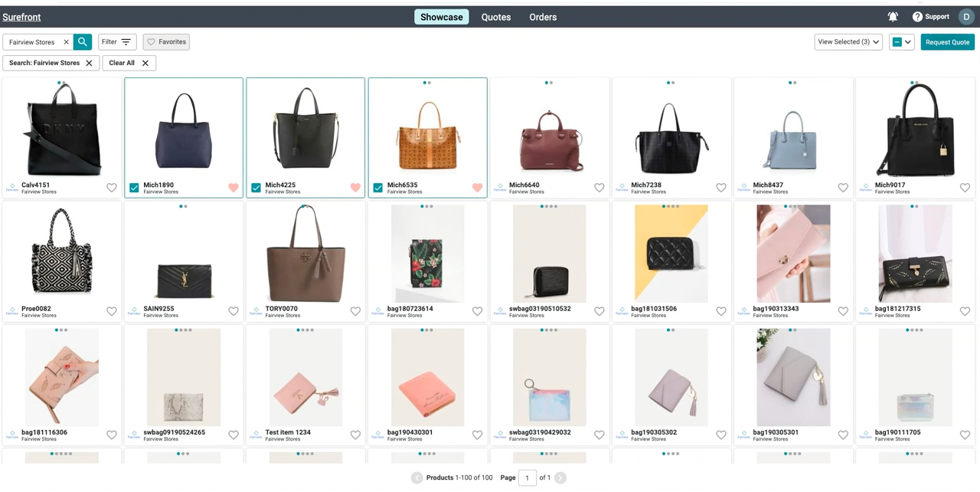Open the notifications bell
Screen dimensions: 980x492
[x=893, y=17]
